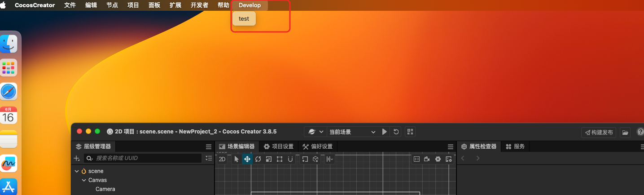The width and height of the screenshot is (644, 195).
Task: Switch local/world coordinate cube icon
Action: (x=315, y=159)
